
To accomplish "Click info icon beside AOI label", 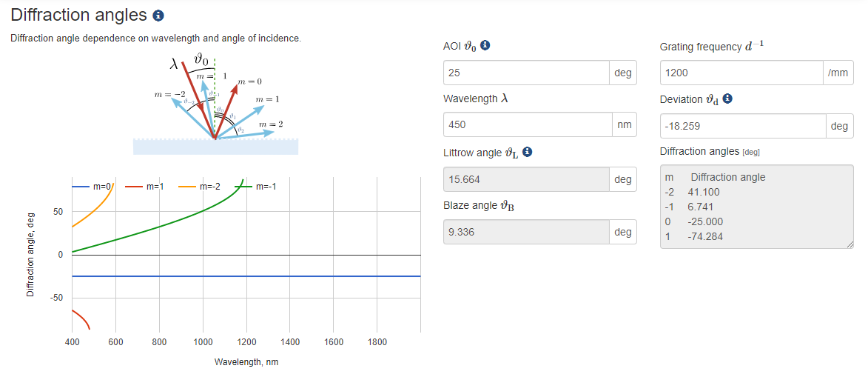I will (x=485, y=46).
